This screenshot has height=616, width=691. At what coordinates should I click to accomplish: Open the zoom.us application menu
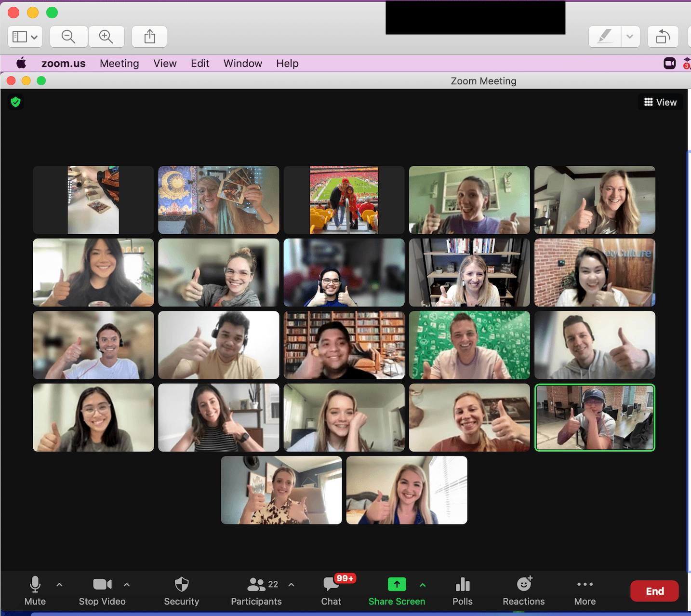click(x=63, y=64)
